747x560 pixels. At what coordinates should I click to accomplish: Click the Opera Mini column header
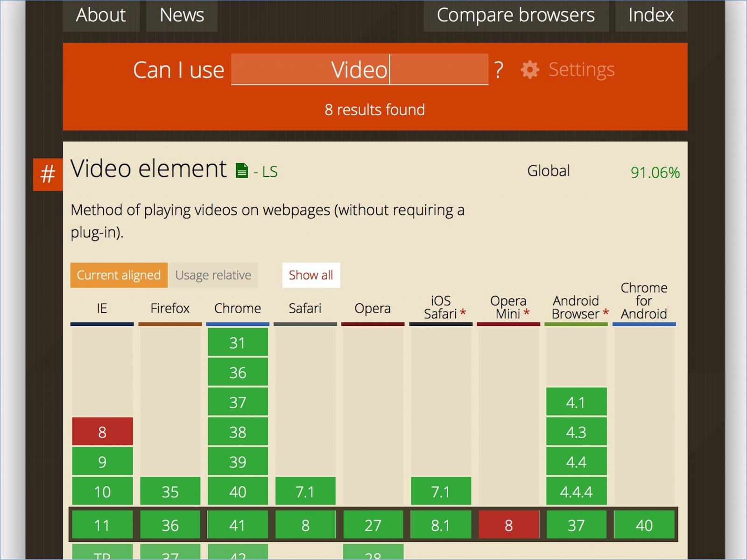pos(508,307)
